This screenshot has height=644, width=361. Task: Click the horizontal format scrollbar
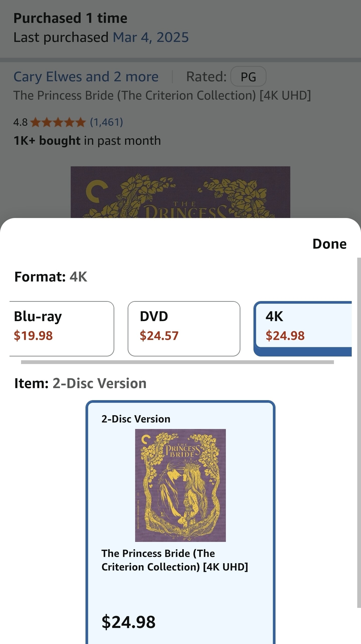pyautogui.click(x=177, y=362)
